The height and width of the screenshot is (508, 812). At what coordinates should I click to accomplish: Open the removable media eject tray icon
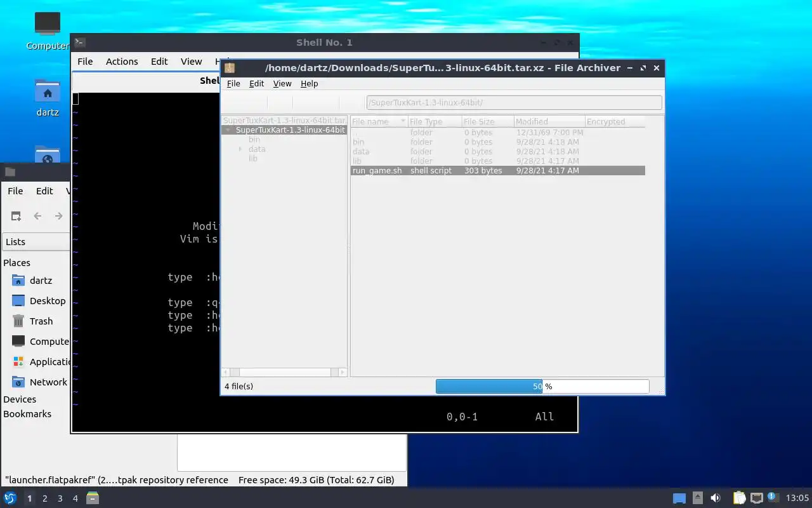[x=697, y=498]
